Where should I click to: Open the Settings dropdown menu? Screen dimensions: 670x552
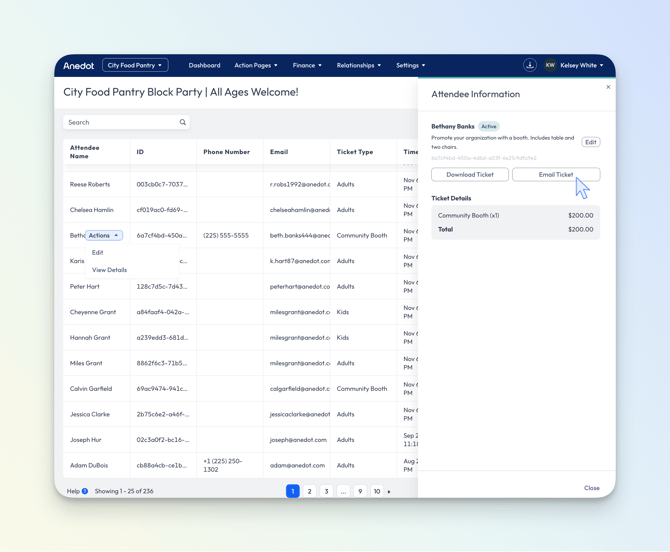410,65
